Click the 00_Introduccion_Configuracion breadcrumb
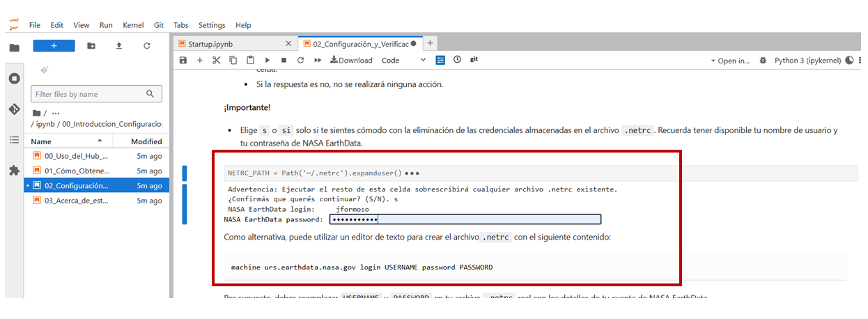 pyautogui.click(x=111, y=124)
